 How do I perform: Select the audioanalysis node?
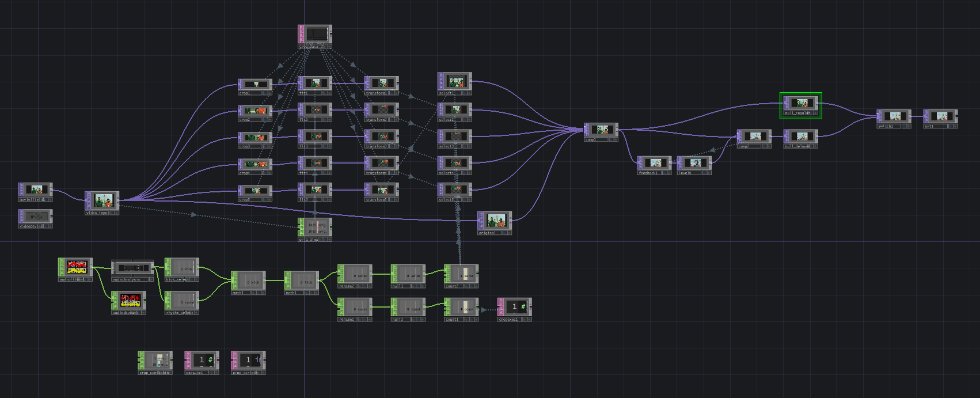click(132, 268)
